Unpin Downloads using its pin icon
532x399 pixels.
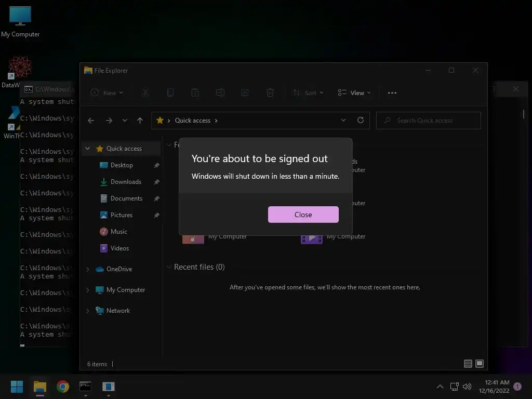[156, 182]
